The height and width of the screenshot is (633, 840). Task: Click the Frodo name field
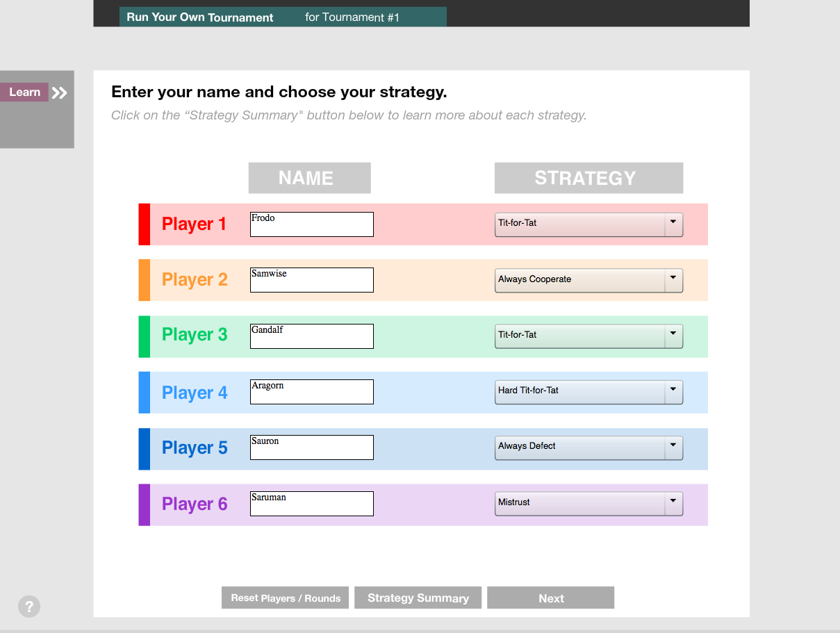click(x=312, y=224)
